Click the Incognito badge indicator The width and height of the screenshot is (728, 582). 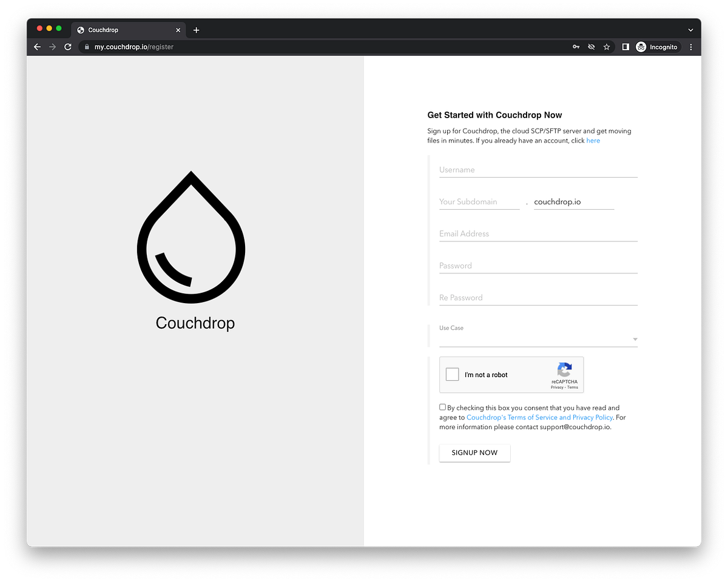coord(658,47)
